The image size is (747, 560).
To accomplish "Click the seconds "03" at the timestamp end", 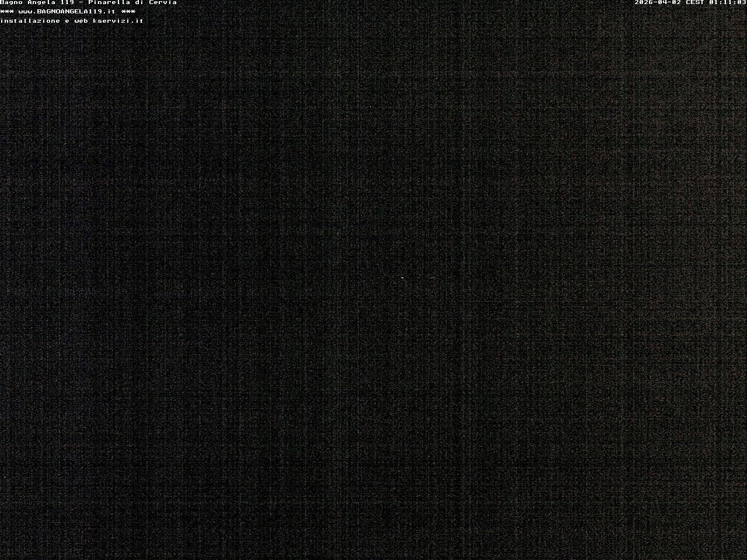I will tap(741, 3).
